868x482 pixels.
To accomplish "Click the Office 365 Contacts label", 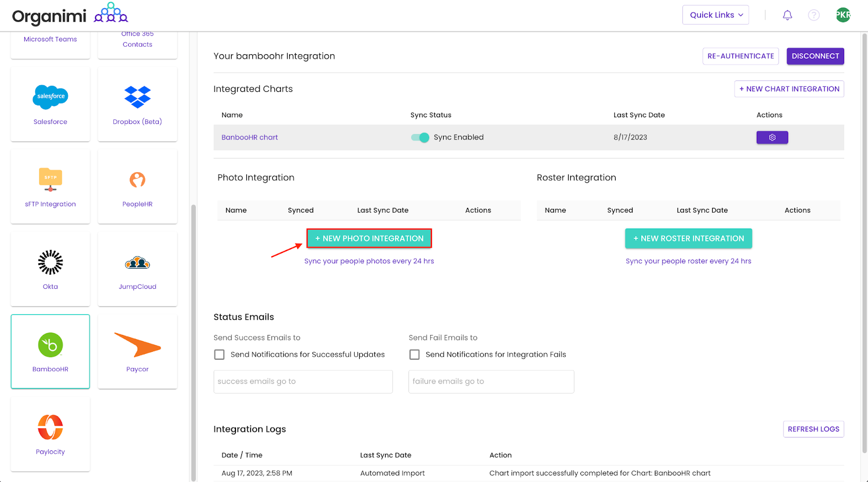I will click(x=137, y=40).
